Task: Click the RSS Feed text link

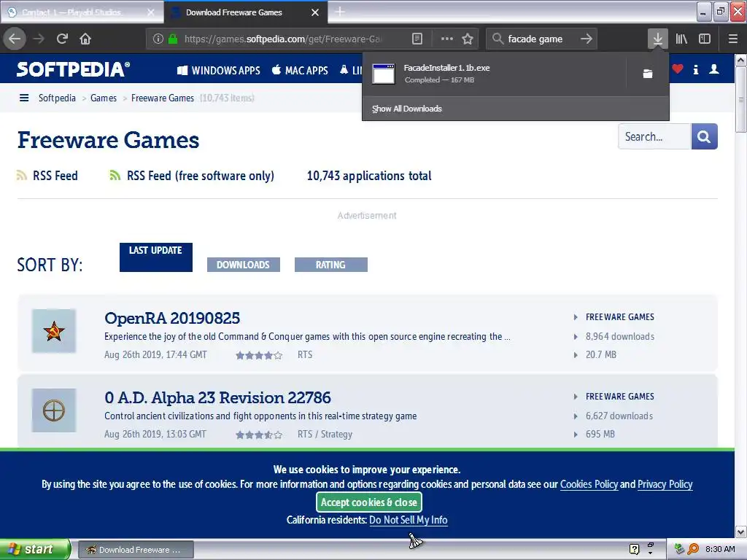Action: (x=55, y=176)
